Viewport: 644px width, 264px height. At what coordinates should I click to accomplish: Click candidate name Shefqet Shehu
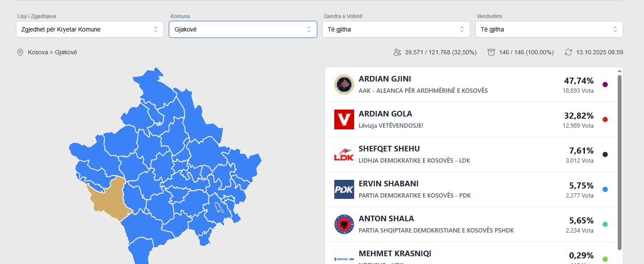click(389, 149)
